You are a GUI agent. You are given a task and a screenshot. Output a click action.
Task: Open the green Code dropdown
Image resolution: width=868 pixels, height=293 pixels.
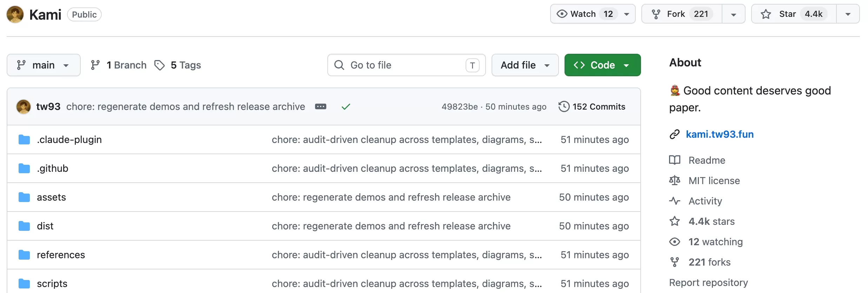coord(602,65)
